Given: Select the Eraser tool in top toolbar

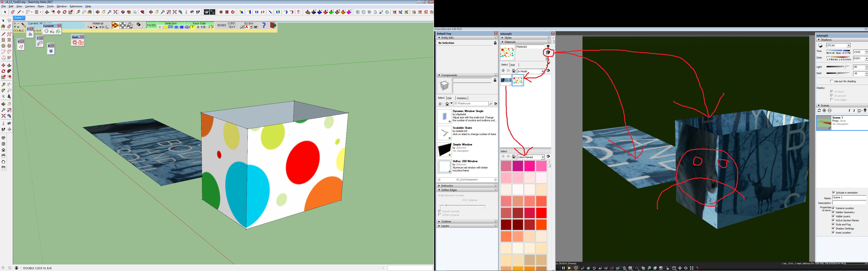Looking at the screenshot, I should click(12, 12).
